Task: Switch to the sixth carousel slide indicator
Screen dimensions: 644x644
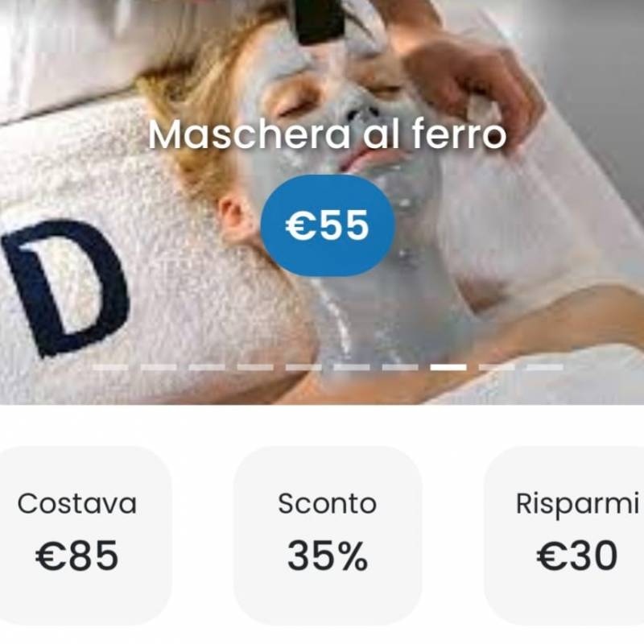Action: [x=352, y=367]
